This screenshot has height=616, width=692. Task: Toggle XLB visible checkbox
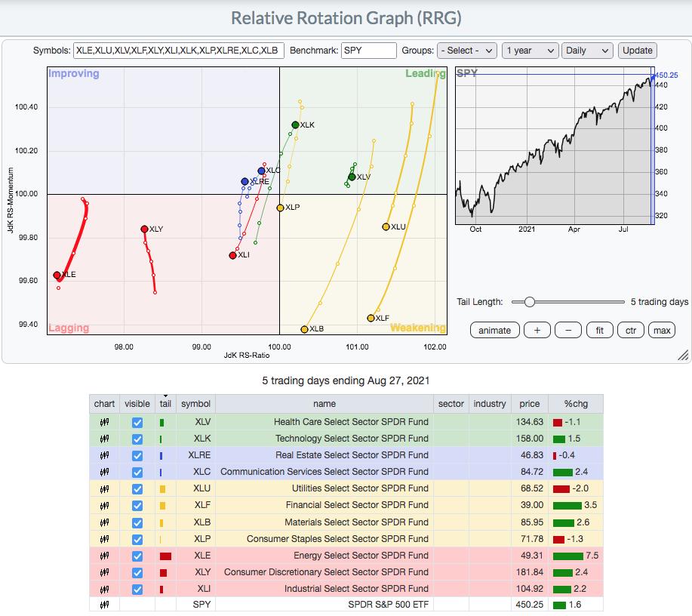[x=137, y=523]
